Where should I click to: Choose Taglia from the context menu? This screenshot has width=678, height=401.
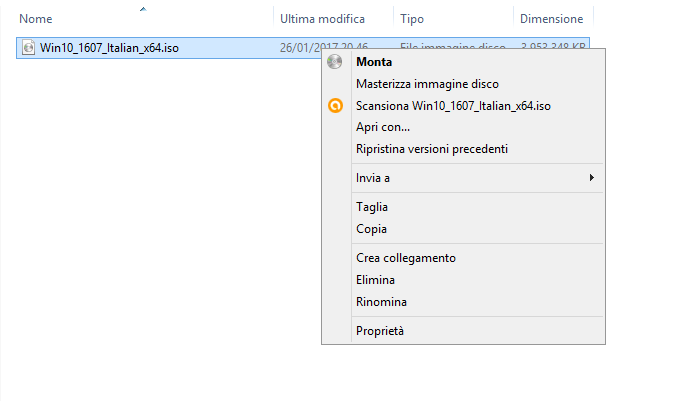coord(372,207)
